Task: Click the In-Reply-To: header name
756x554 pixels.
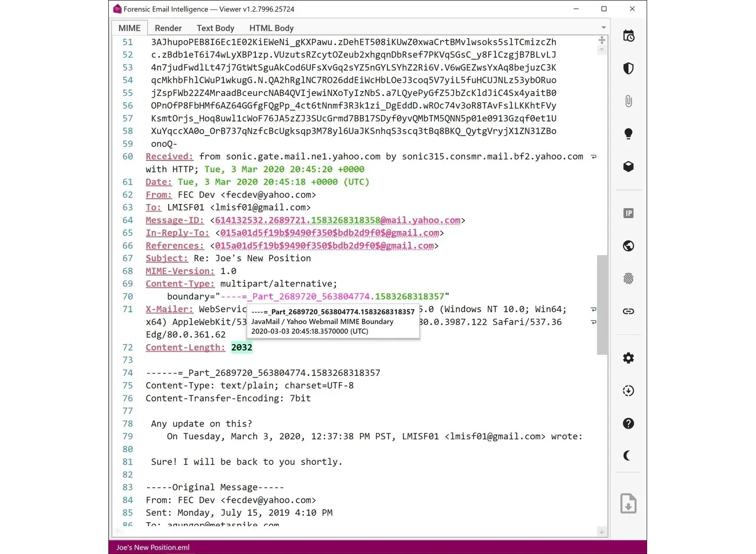Action: [x=177, y=233]
